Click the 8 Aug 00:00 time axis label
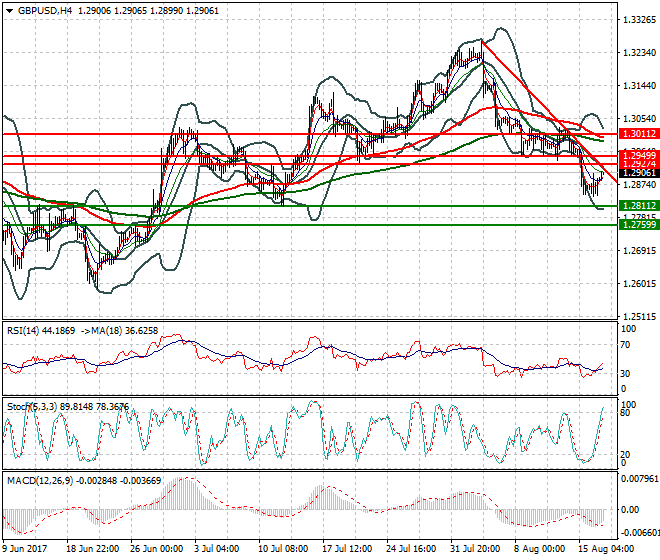660x560 pixels. (x=539, y=549)
